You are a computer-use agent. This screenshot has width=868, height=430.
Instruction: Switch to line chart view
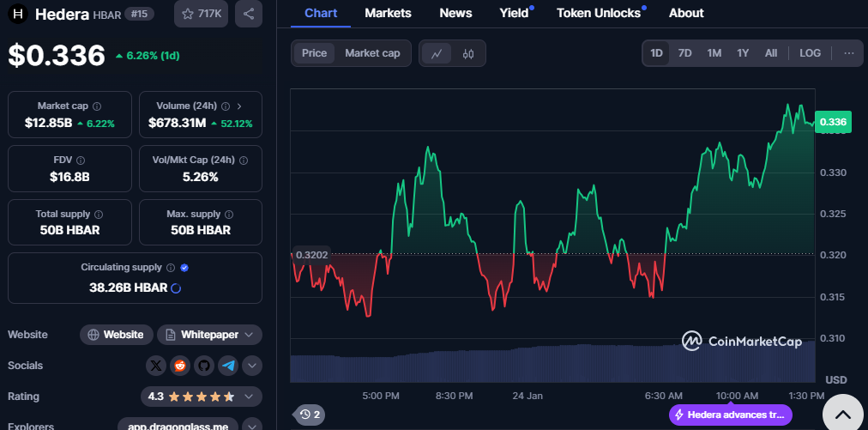click(437, 54)
